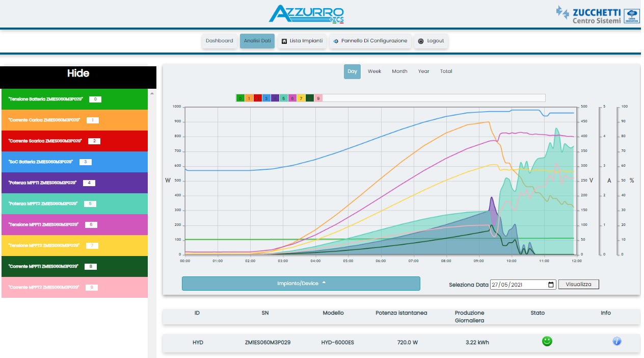
Task: Open the Dashboard page
Action: 220,41
